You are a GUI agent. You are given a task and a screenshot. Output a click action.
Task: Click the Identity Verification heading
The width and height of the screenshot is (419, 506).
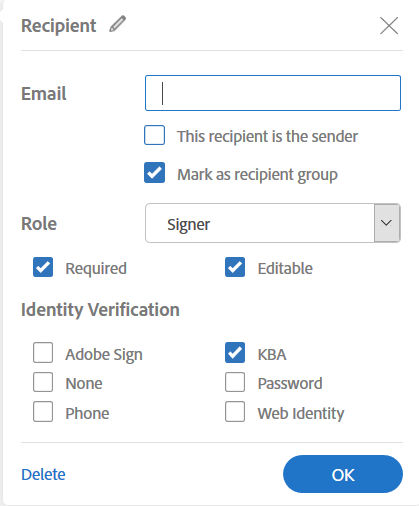point(100,310)
